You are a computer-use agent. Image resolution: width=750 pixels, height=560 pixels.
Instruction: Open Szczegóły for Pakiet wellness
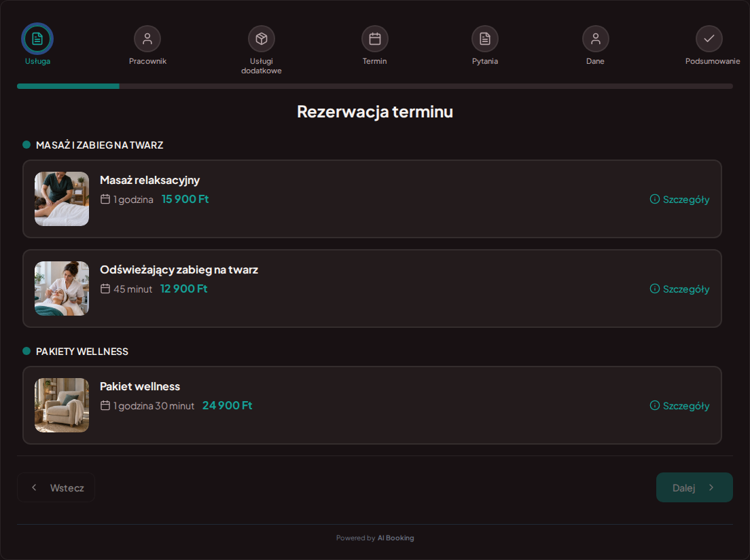[679, 406]
